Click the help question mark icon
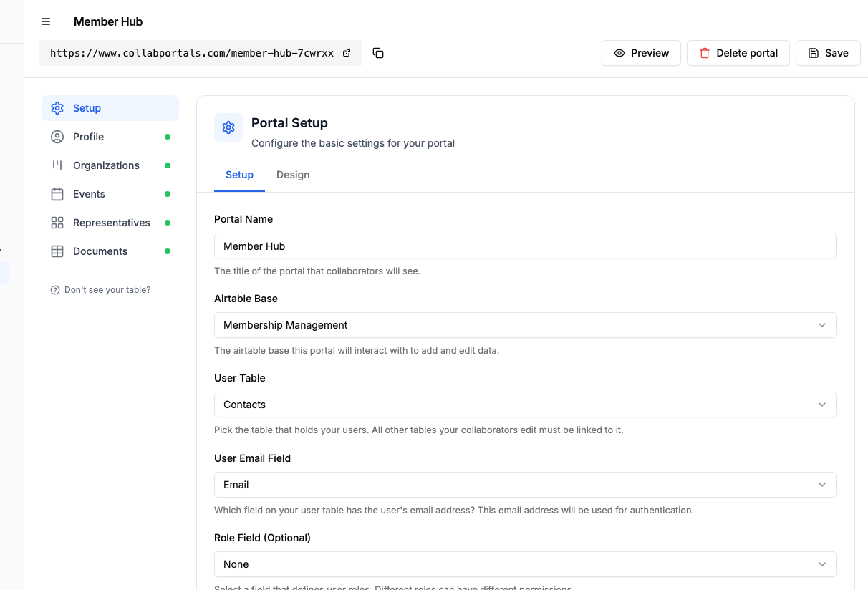 click(55, 290)
